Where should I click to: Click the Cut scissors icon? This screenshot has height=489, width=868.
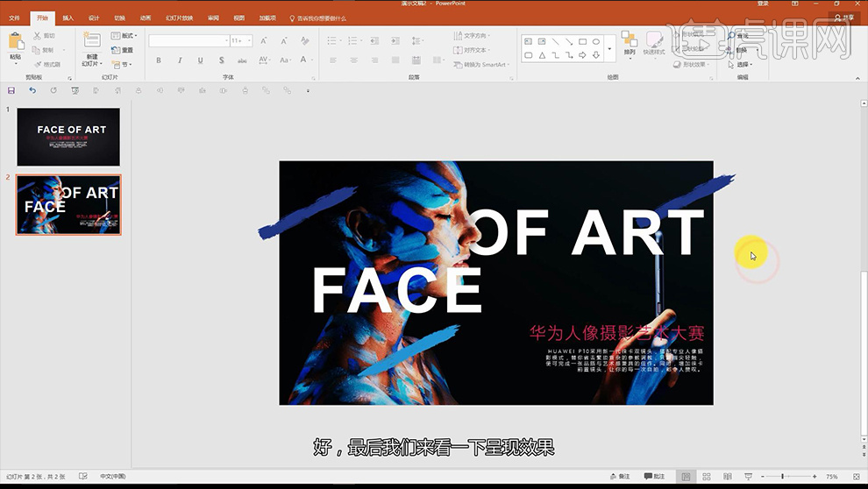[37, 35]
